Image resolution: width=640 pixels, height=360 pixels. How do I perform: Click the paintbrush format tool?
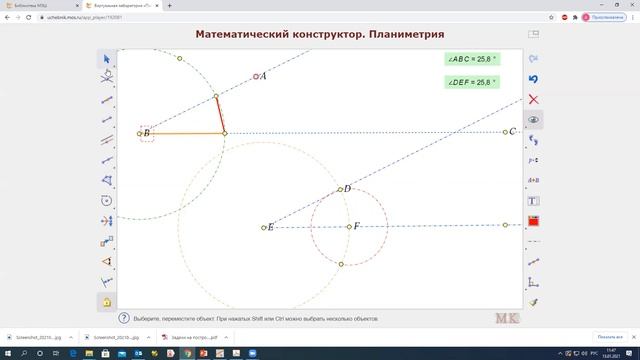[x=533, y=302]
